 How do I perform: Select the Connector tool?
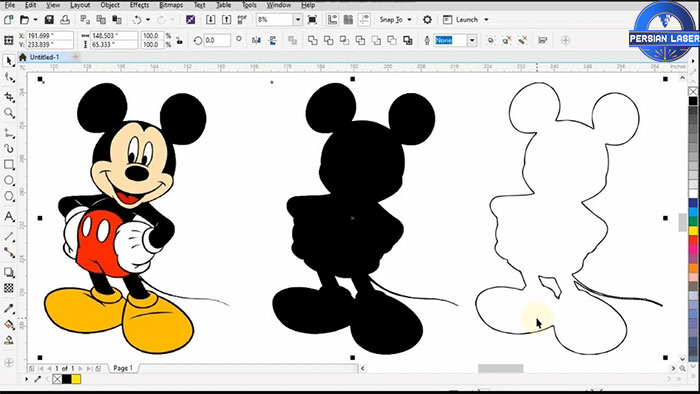click(9, 253)
